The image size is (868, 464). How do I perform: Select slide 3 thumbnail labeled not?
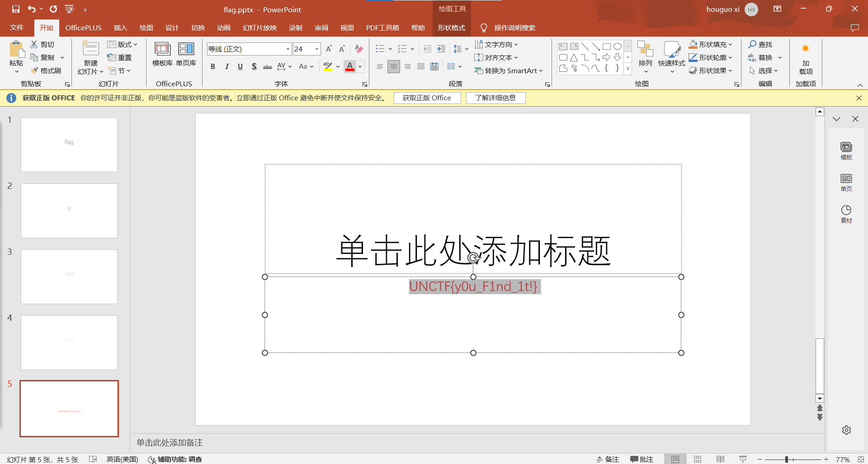[x=69, y=277]
